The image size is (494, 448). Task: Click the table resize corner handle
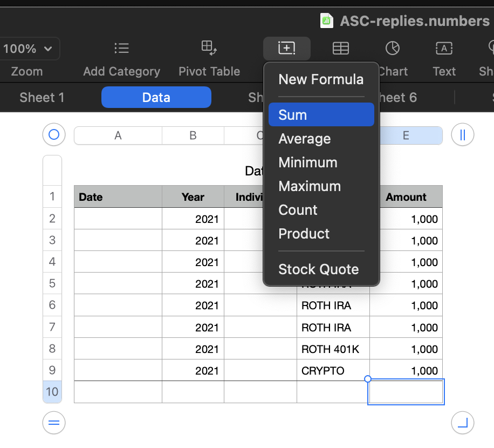click(462, 423)
